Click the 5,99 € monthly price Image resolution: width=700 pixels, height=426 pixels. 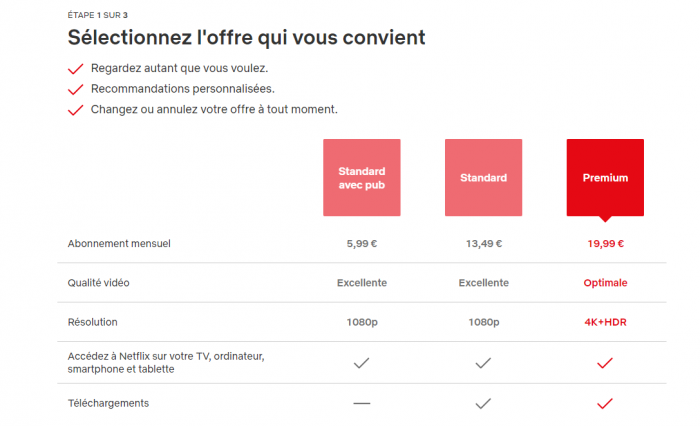point(362,244)
